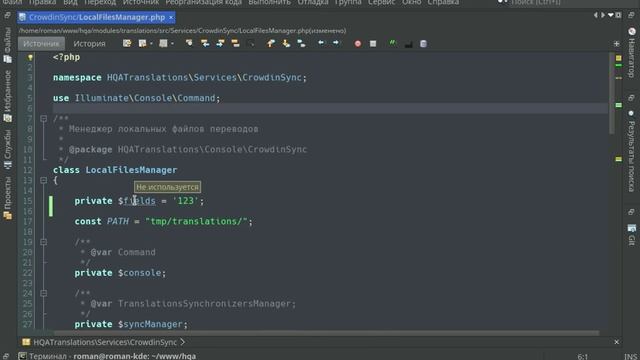The width and height of the screenshot is (640, 360).
Task: Collapse the @var Command comment fold
Action: tap(43, 242)
